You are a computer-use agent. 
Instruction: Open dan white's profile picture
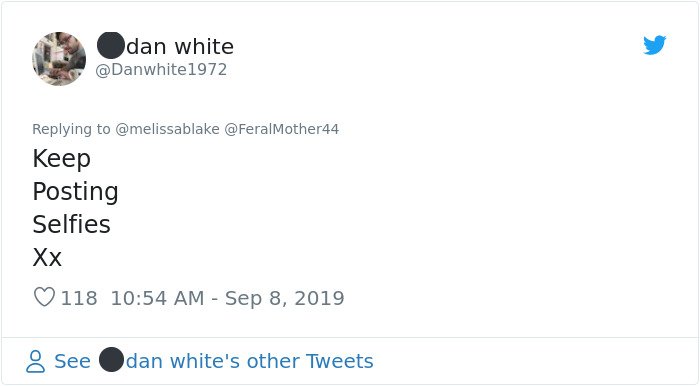point(59,59)
